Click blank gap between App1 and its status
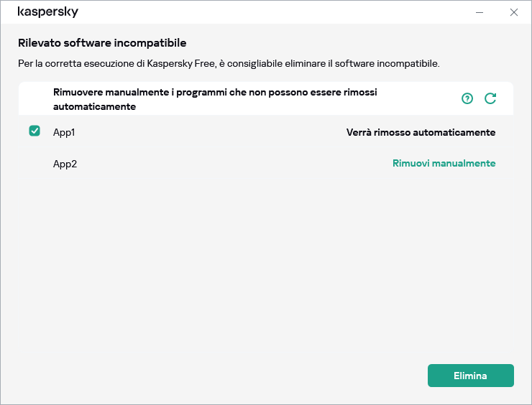Image resolution: width=532 pixels, height=405 pixels. (208, 133)
